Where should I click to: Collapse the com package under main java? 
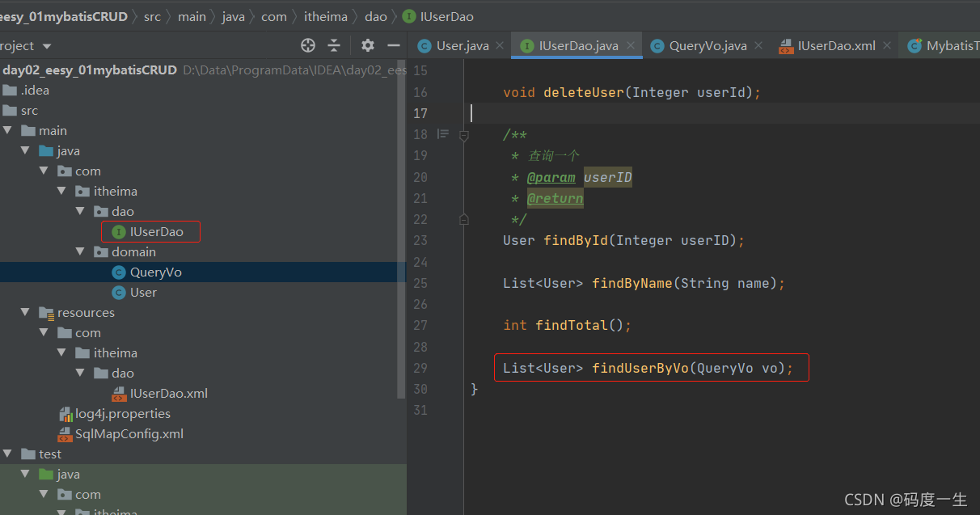coord(44,171)
